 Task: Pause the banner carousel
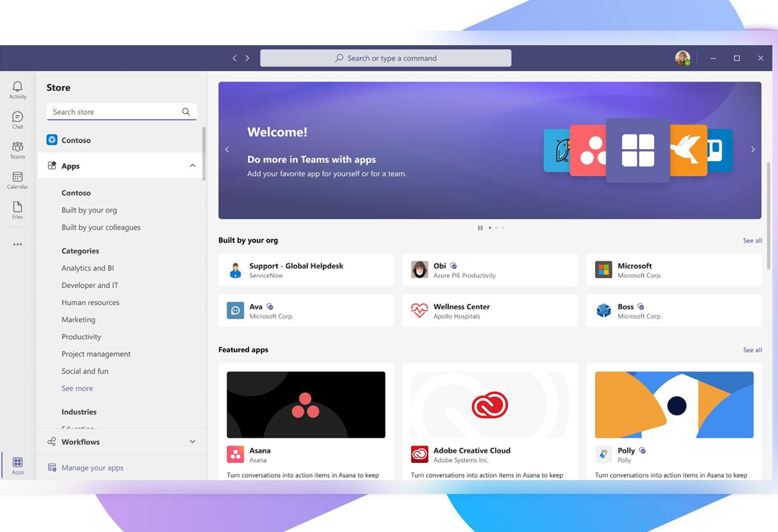click(480, 228)
